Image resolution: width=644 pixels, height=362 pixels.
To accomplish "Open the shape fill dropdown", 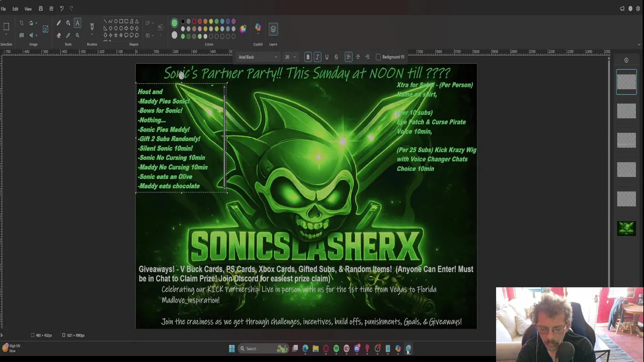I will point(149,35).
